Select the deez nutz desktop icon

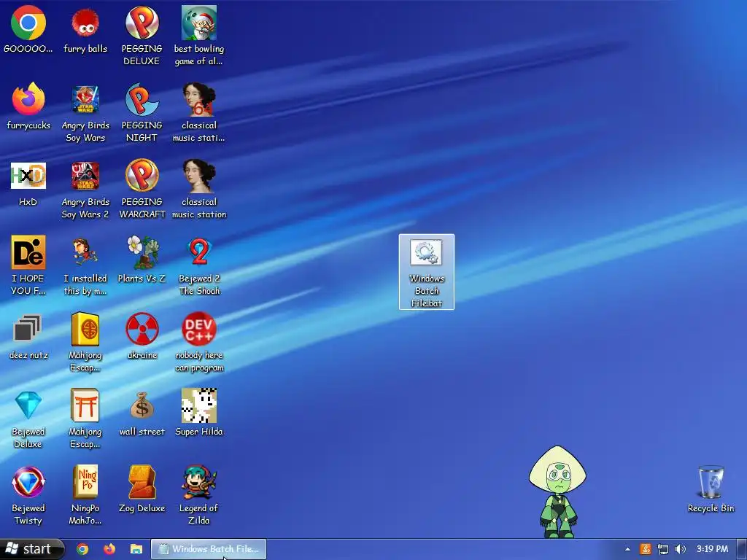28,336
